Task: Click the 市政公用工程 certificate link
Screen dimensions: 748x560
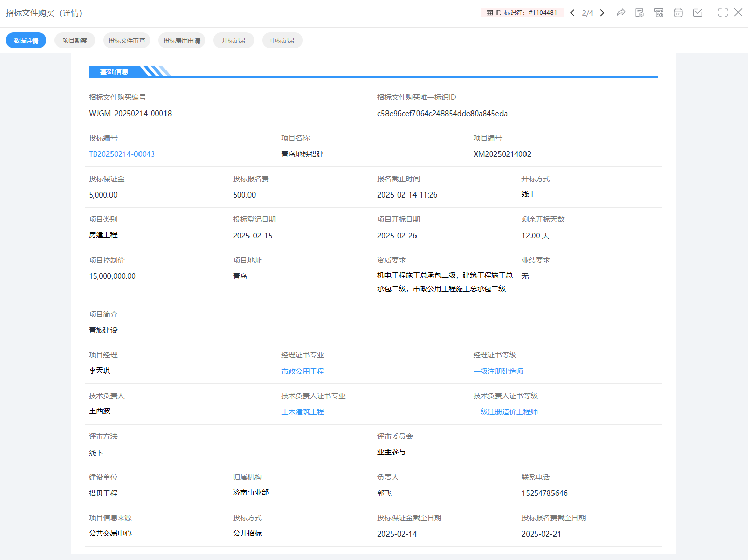Action: [x=302, y=371]
